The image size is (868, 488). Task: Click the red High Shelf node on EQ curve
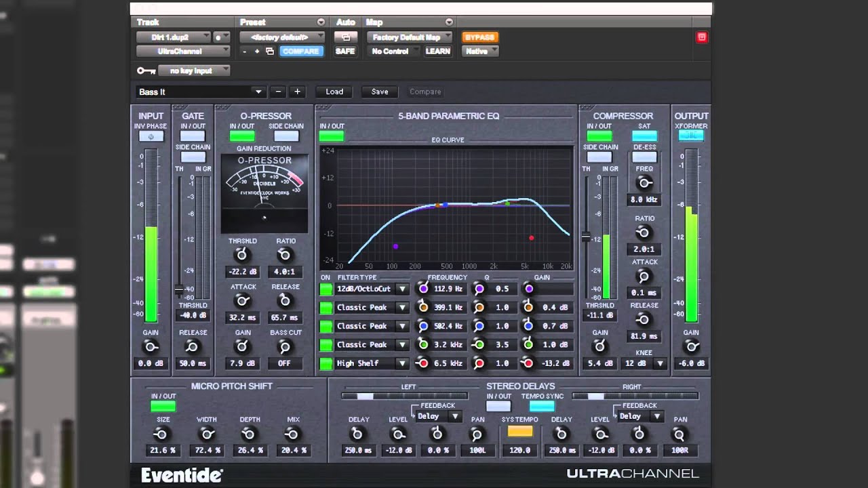[531, 238]
